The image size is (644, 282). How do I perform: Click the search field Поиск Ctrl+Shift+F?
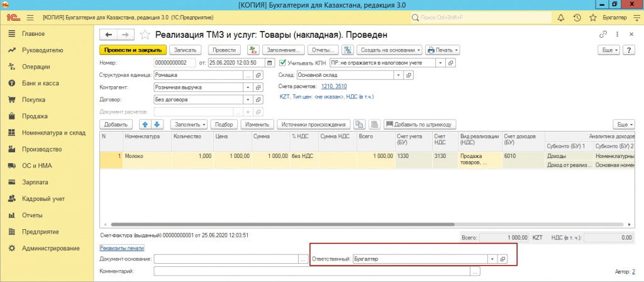pyautogui.click(x=481, y=18)
